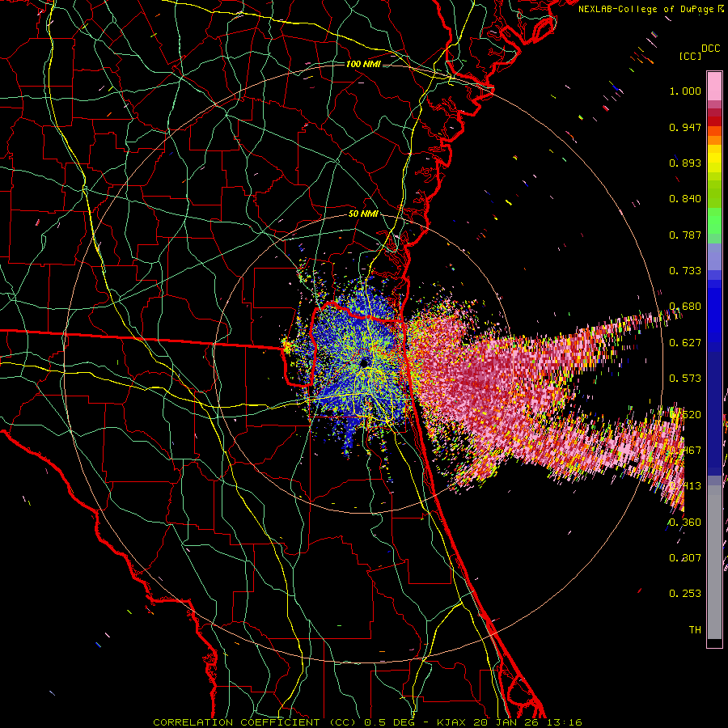Click the gray segment of the color bar
The image size is (728, 728).
[x=714, y=562]
